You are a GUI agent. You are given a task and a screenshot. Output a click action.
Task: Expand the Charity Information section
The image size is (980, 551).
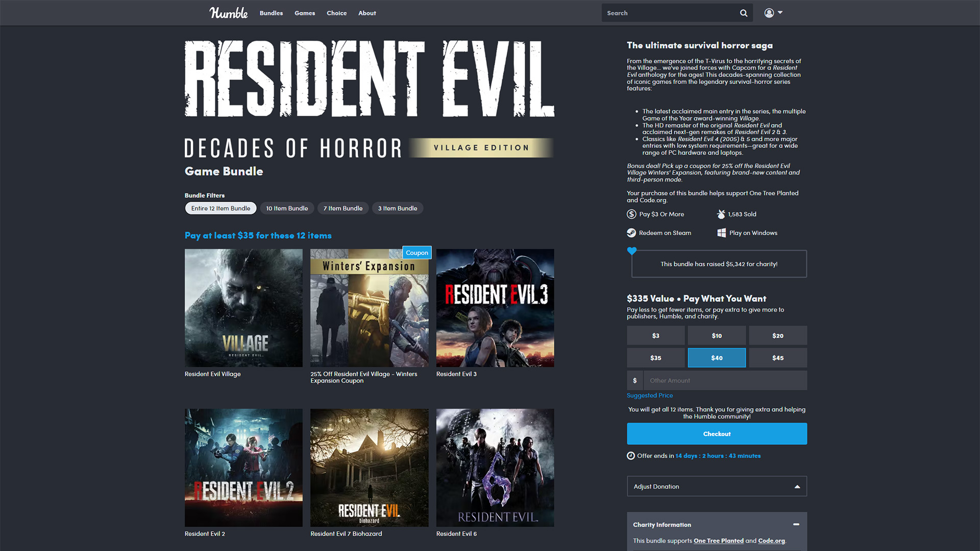click(797, 524)
